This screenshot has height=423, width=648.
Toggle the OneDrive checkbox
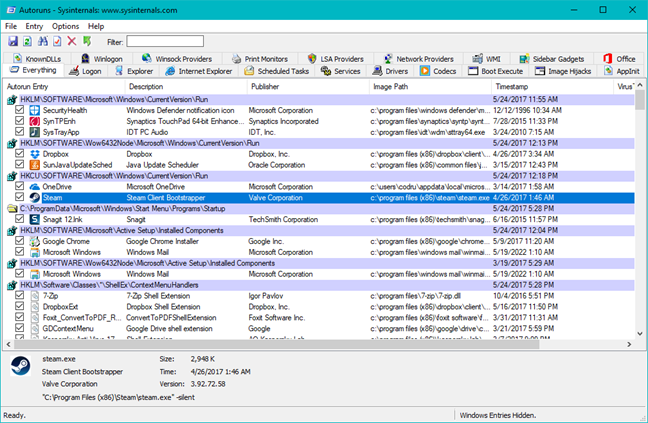pyautogui.click(x=19, y=186)
